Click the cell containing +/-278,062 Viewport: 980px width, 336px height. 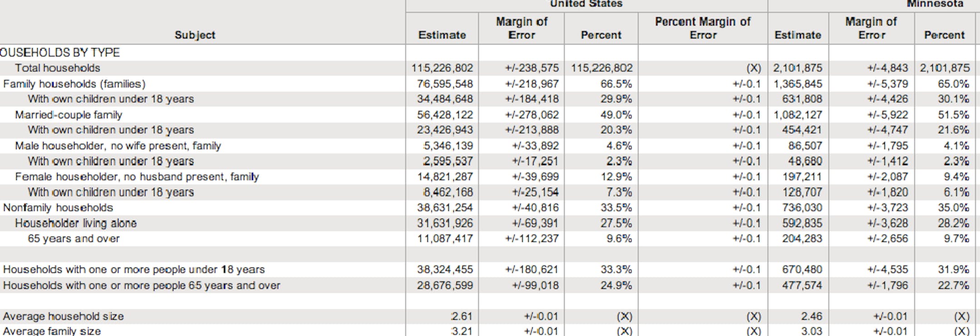(532, 115)
